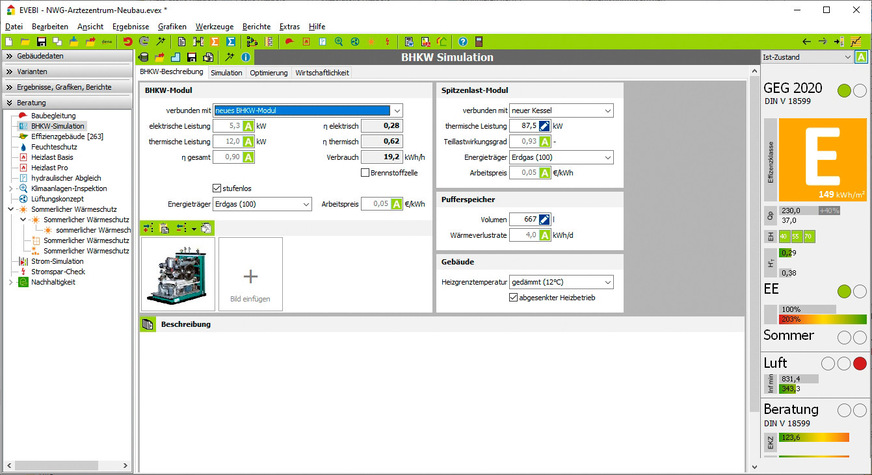The height and width of the screenshot is (475, 872).
Task: Switch to the Wirtschaftlichkeit tab
Action: tap(322, 73)
